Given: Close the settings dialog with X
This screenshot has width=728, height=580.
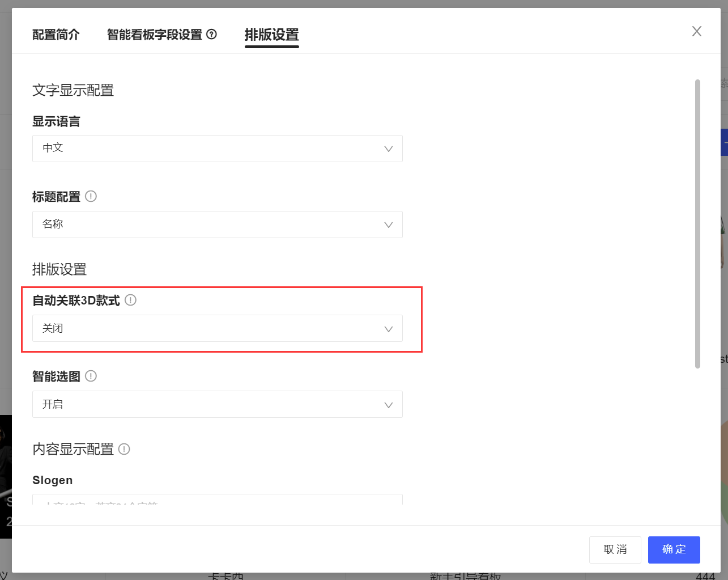Looking at the screenshot, I should click(x=696, y=31).
